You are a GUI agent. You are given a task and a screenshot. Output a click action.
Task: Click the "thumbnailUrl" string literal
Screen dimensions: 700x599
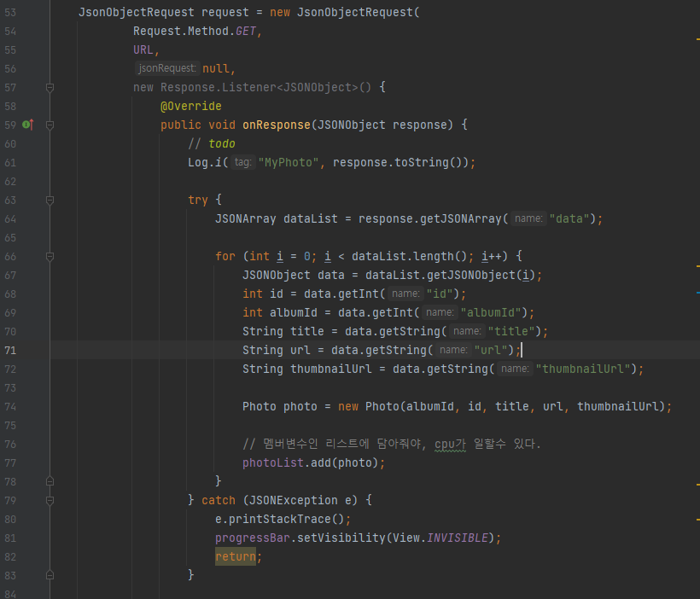[x=582, y=369]
